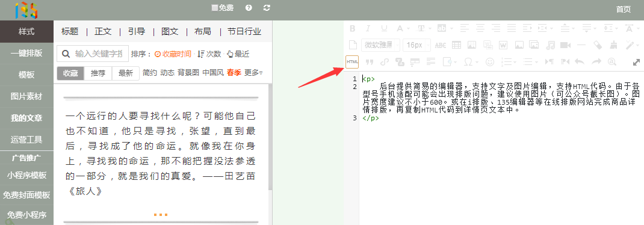This screenshot has width=644, height=225.
Task: Center align text
Action: coord(480,28)
